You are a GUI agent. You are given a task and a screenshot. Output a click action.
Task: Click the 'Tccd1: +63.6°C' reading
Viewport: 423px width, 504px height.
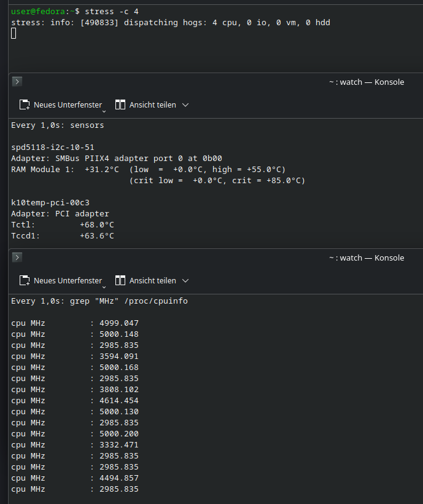[63, 236]
